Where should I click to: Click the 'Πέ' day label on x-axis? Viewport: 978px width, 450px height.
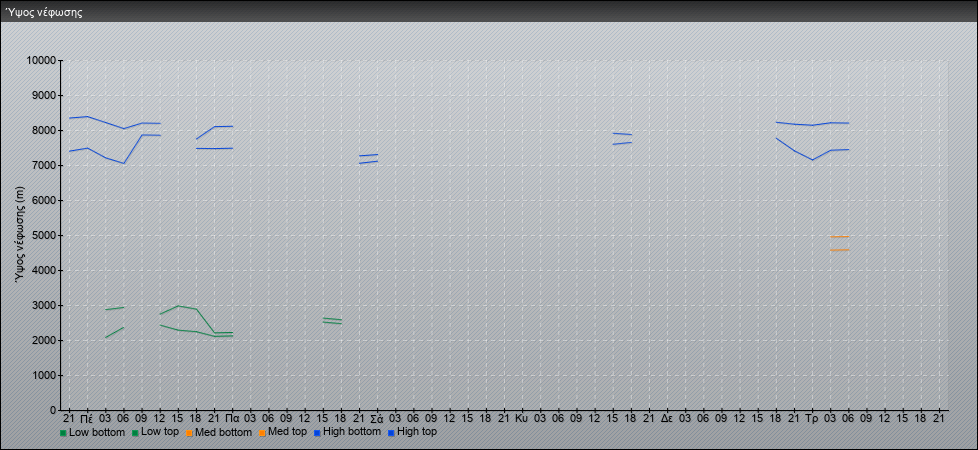87,418
